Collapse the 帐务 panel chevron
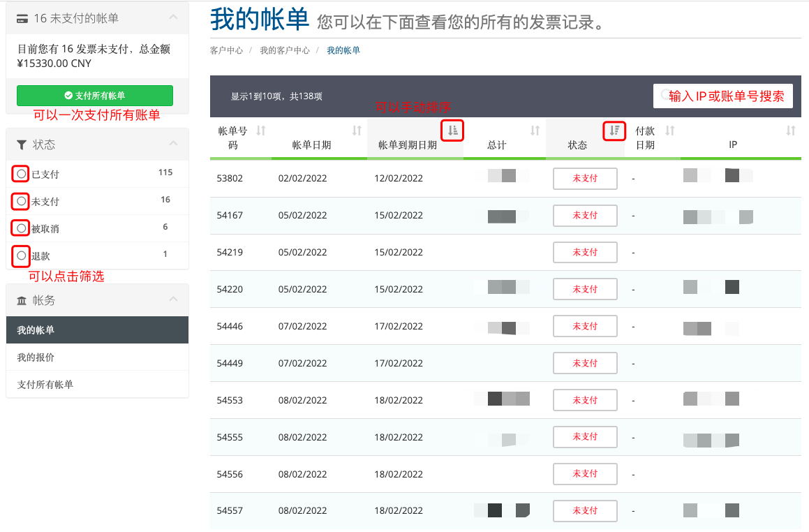Image resolution: width=809 pixels, height=532 pixels. [x=173, y=300]
